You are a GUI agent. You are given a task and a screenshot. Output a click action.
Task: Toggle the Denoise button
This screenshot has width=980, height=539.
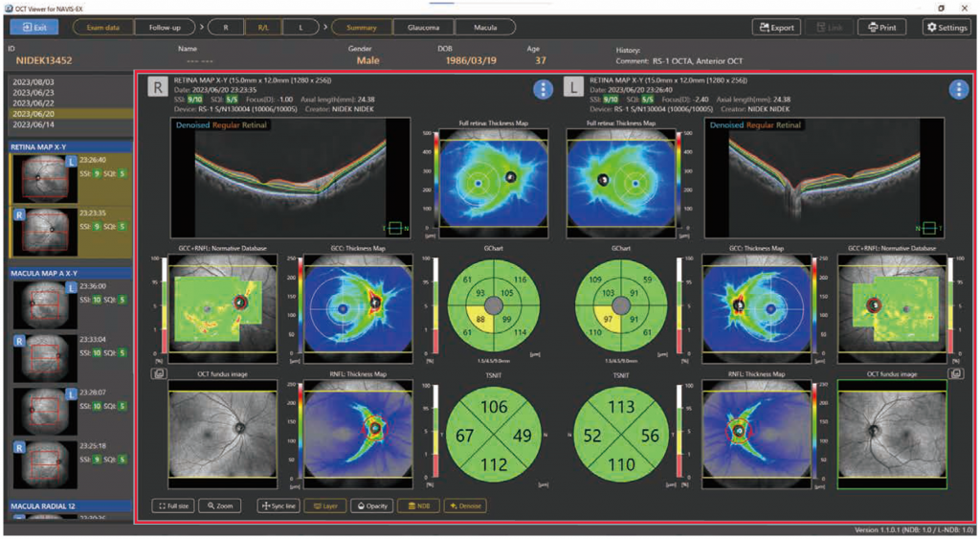point(466,505)
